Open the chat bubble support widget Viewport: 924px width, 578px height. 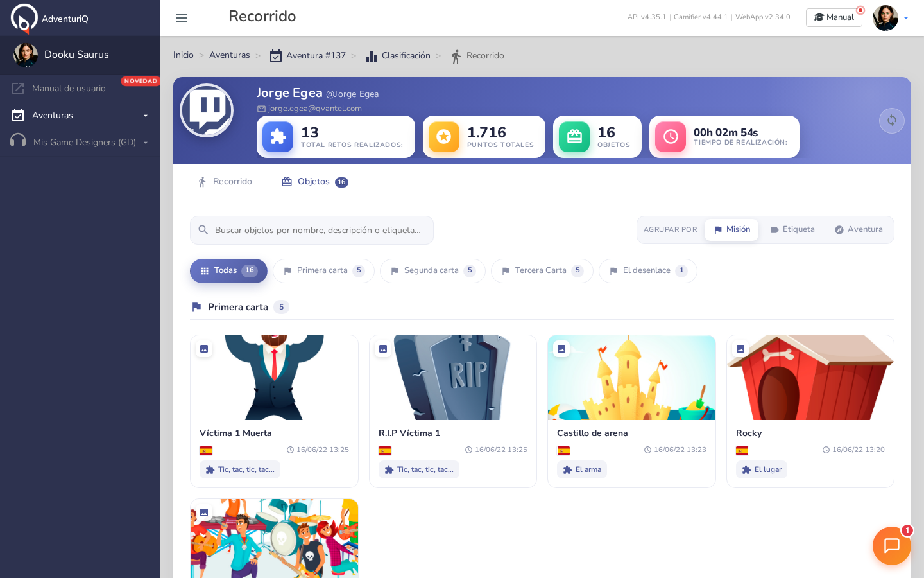pos(892,546)
